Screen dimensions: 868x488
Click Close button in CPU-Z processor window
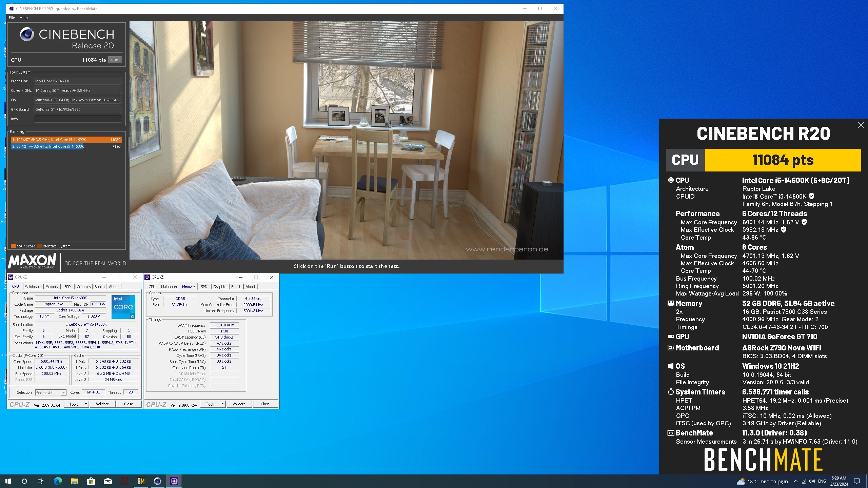coord(129,404)
